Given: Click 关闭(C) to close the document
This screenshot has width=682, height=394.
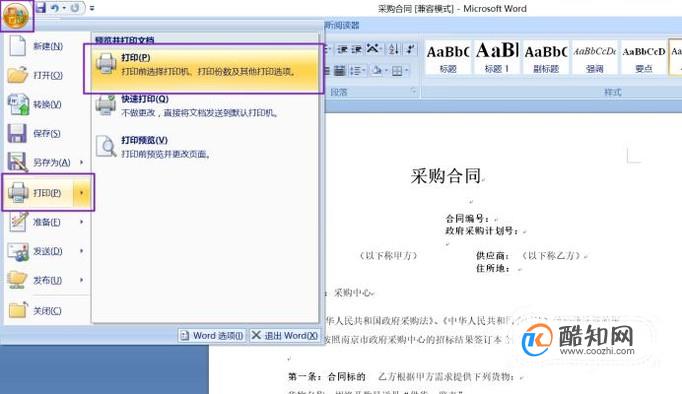Looking at the screenshot, I should click(x=35, y=311).
